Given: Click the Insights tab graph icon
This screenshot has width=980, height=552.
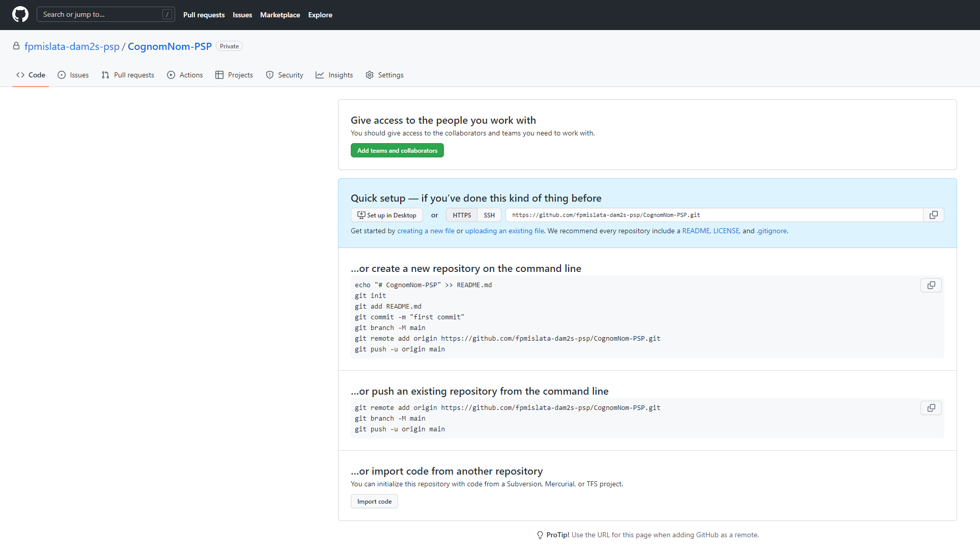Looking at the screenshot, I should 320,75.
